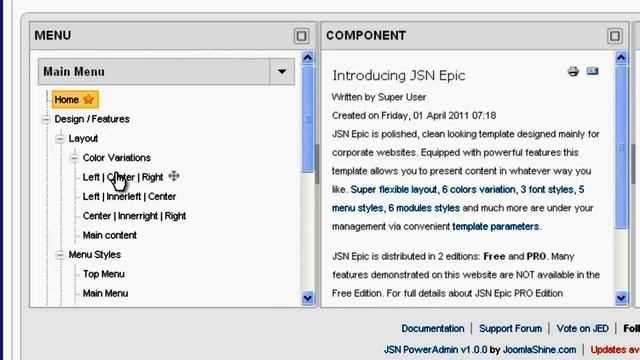Screen dimensions: 640x360
Task: Open the Documentation footer link
Action: tap(433, 328)
